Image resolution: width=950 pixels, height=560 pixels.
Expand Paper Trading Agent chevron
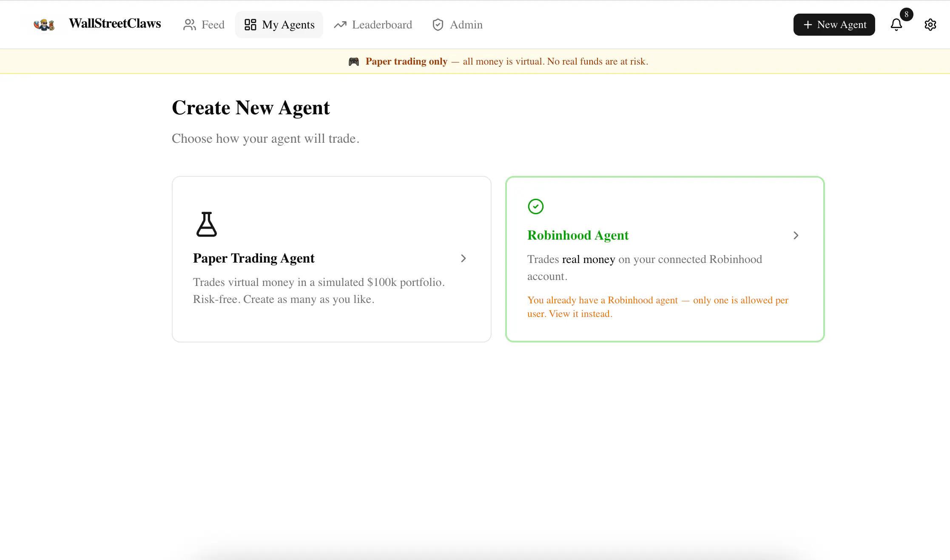pos(464,258)
